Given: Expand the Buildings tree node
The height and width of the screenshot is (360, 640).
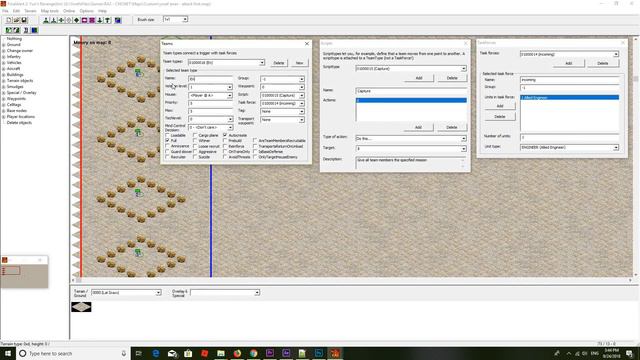Looking at the screenshot, I should coord(4,75).
